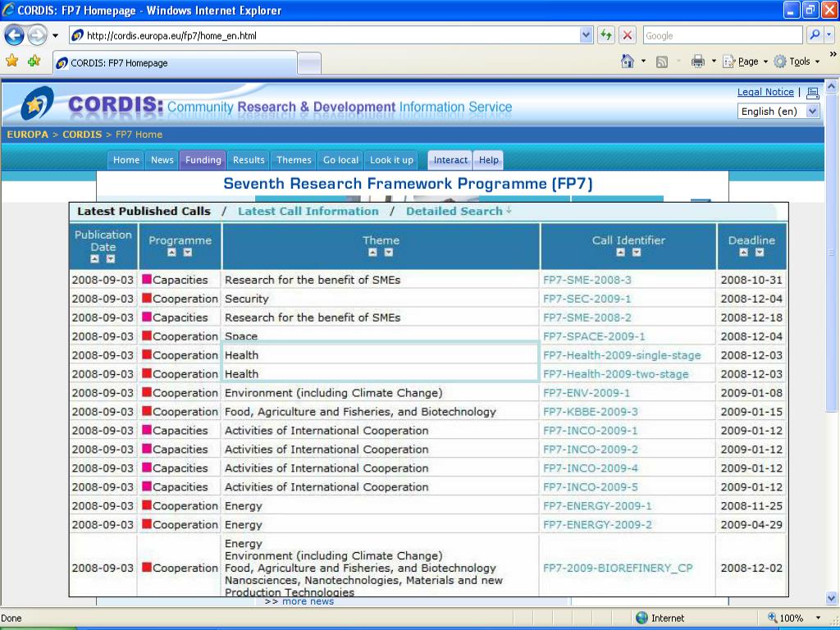The image size is (840, 630).
Task: Open the Funding navigation tab
Action: tap(203, 160)
